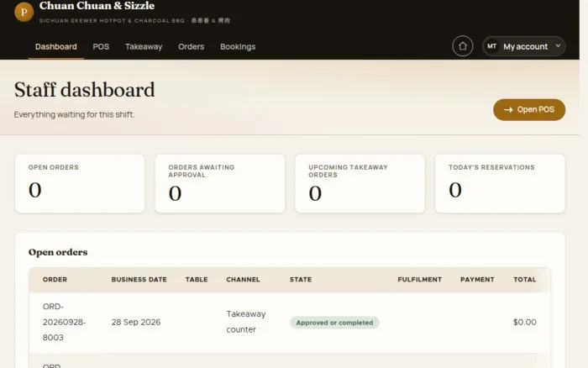Select the Today's Reservations card

[x=500, y=183]
